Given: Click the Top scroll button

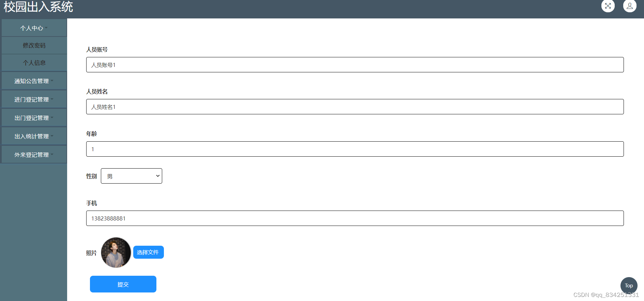Looking at the screenshot, I should pos(629,285).
